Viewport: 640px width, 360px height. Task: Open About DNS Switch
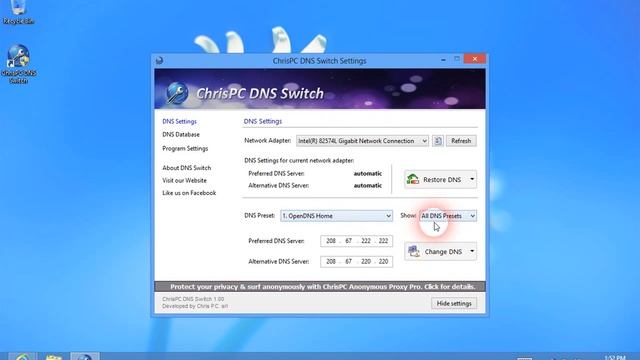(x=187, y=168)
